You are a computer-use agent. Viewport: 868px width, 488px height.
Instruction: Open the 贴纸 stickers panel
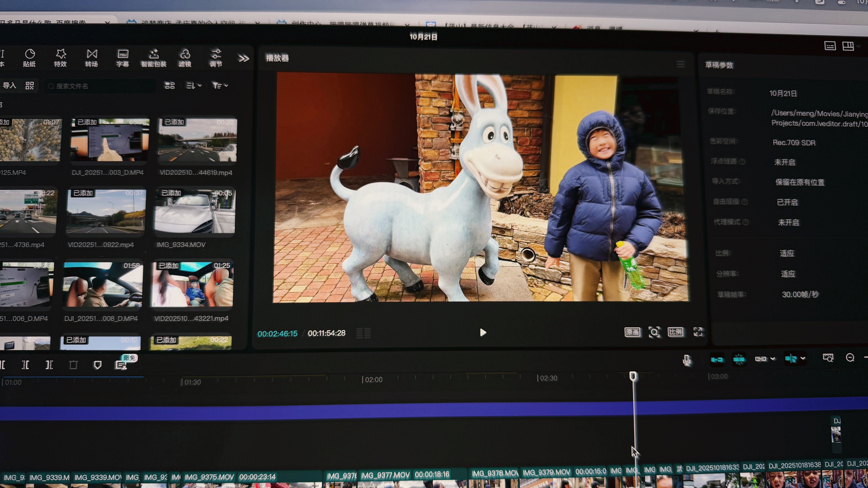coord(30,58)
